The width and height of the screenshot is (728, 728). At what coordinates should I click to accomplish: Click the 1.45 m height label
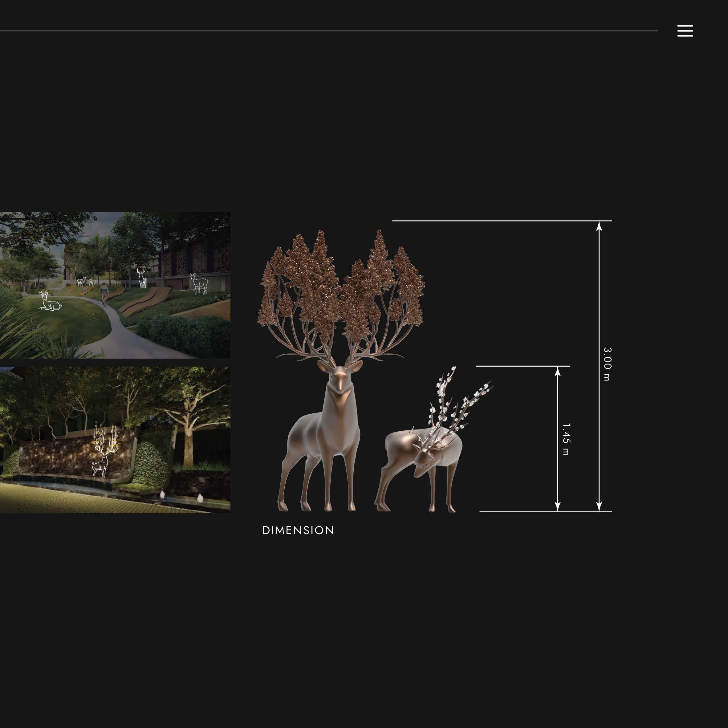(566, 439)
